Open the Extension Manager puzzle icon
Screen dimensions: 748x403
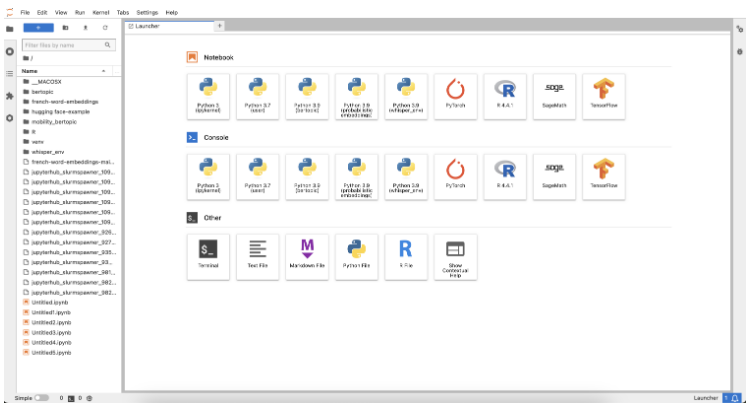pos(10,96)
